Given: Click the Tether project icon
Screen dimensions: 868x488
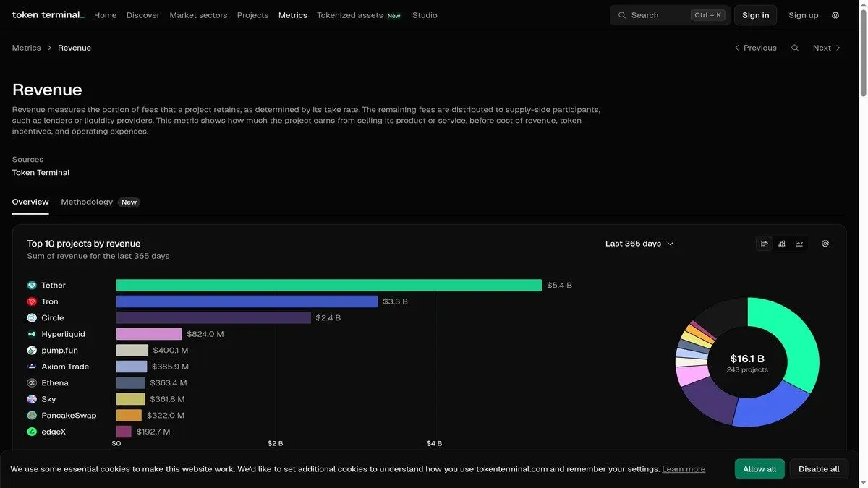Looking at the screenshot, I should [32, 286].
